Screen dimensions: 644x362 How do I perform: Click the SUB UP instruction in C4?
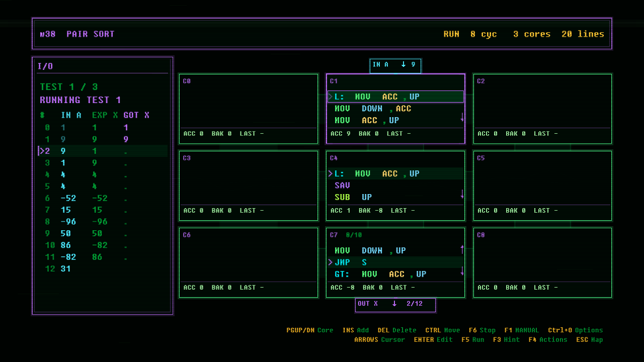[x=395, y=198]
